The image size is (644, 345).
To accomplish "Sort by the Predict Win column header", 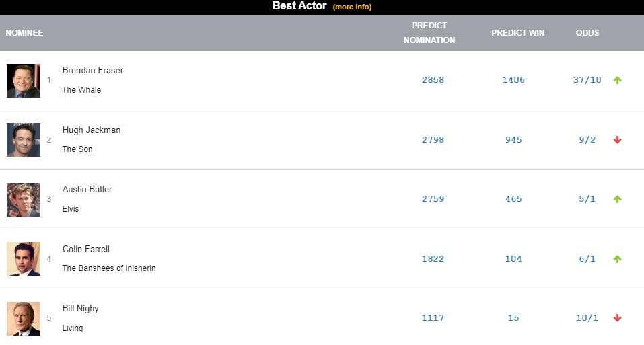I will 517,32.
